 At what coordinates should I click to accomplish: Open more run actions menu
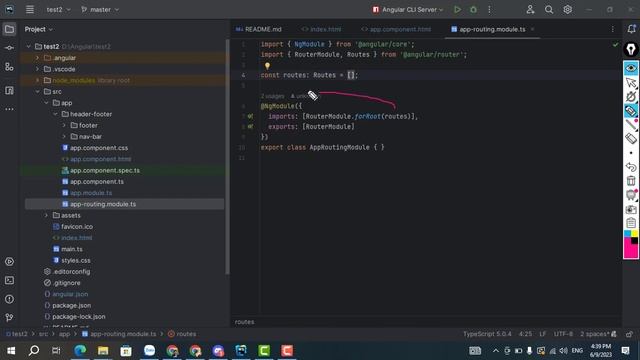489,9
